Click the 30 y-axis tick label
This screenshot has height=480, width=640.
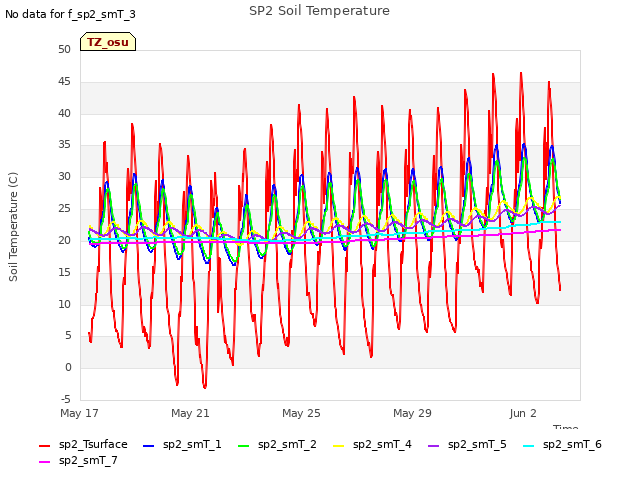[64, 177]
